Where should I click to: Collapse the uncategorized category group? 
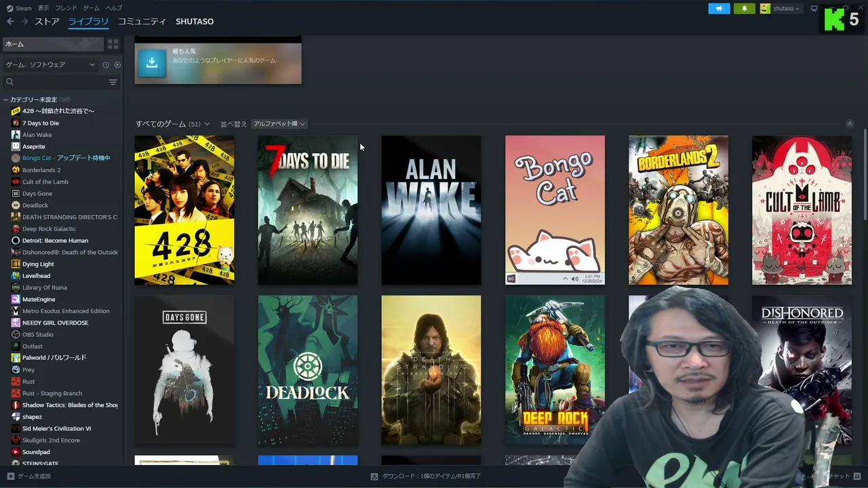[5, 100]
